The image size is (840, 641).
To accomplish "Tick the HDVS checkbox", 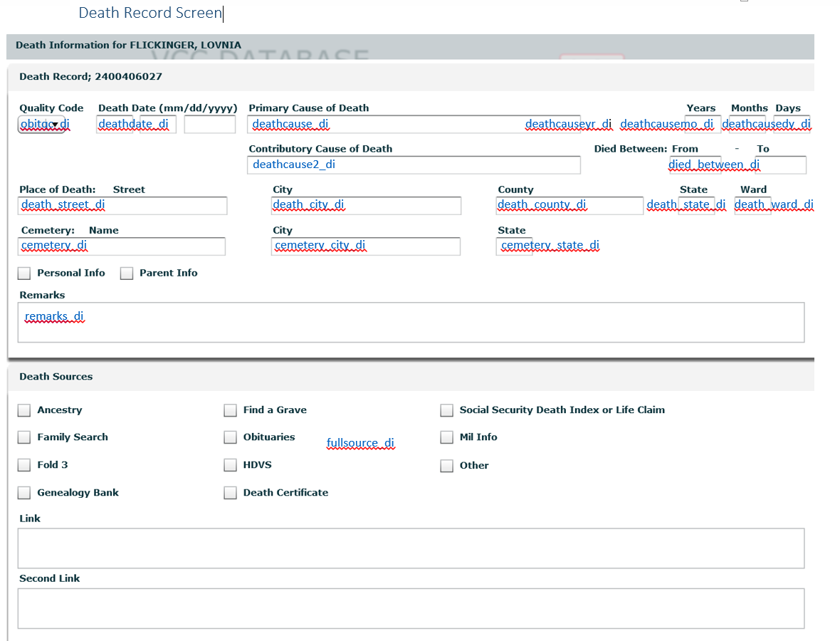I will [x=230, y=465].
